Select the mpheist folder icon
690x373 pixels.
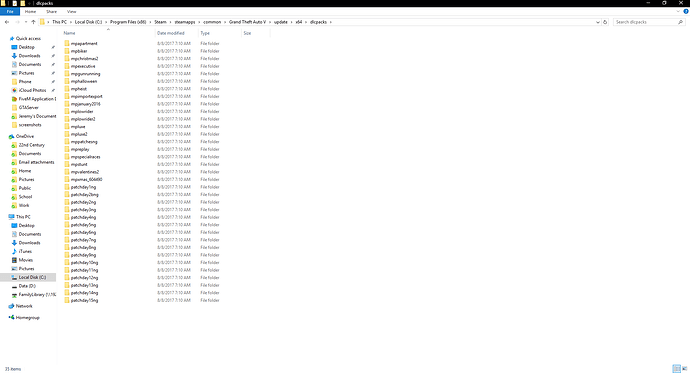tap(67, 89)
